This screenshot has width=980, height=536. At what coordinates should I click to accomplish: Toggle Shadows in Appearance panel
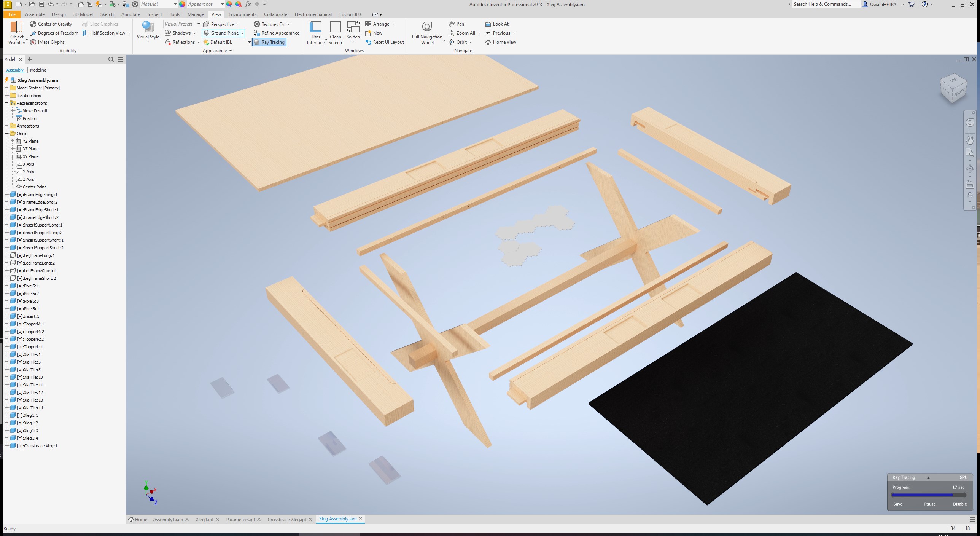[x=178, y=33]
